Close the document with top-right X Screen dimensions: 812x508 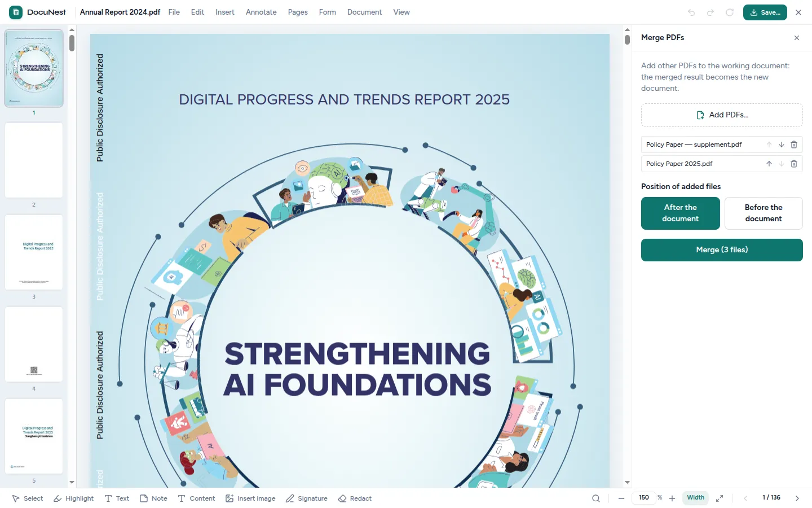(x=798, y=12)
